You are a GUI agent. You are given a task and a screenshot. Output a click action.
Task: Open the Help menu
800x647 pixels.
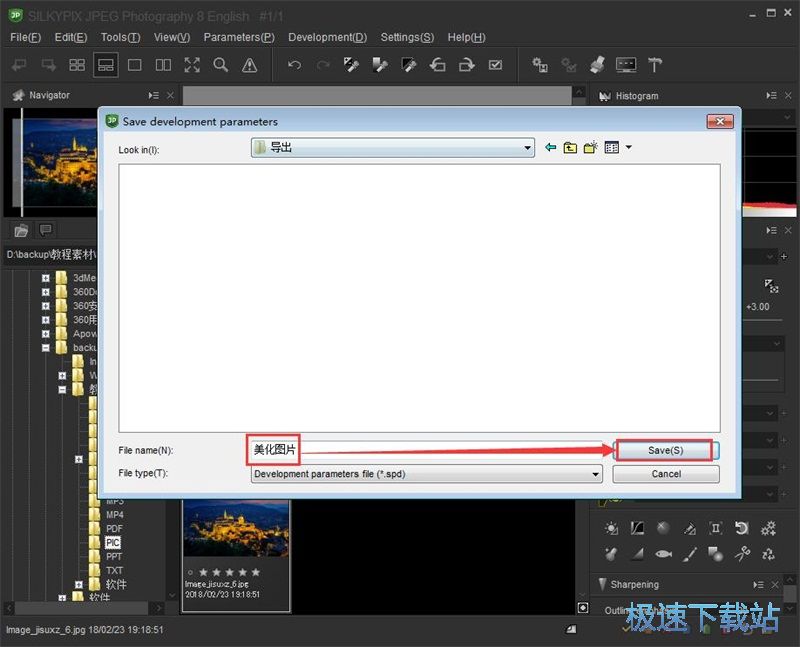tap(466, 37)
